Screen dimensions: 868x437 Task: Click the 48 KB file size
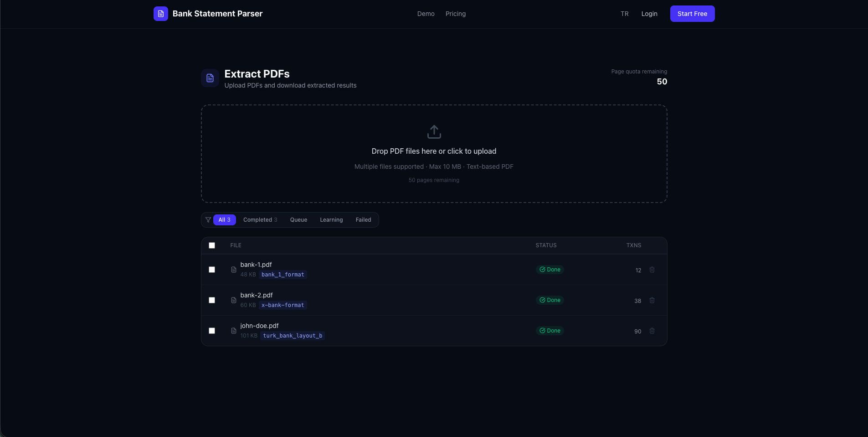(x=248, y=275)
